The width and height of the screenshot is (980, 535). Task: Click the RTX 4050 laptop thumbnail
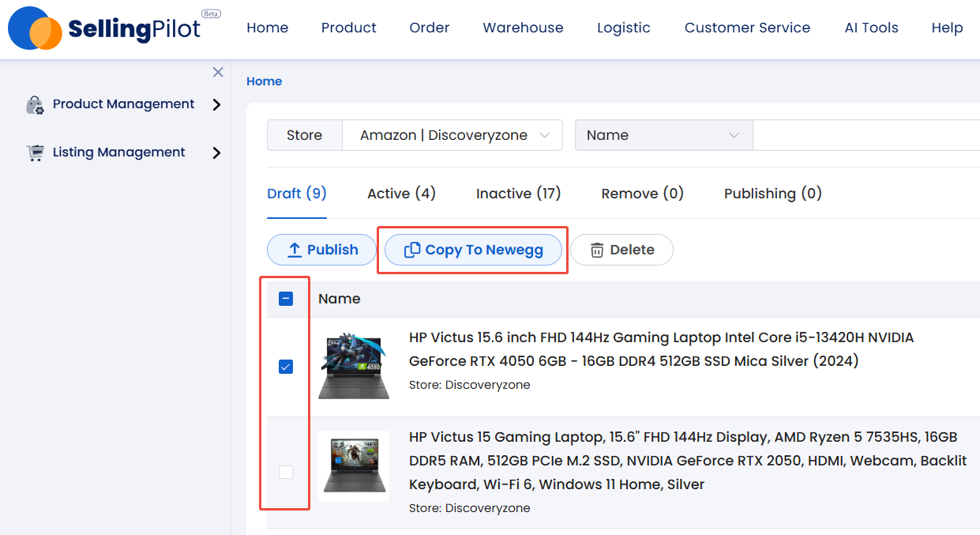pos(354,367)
